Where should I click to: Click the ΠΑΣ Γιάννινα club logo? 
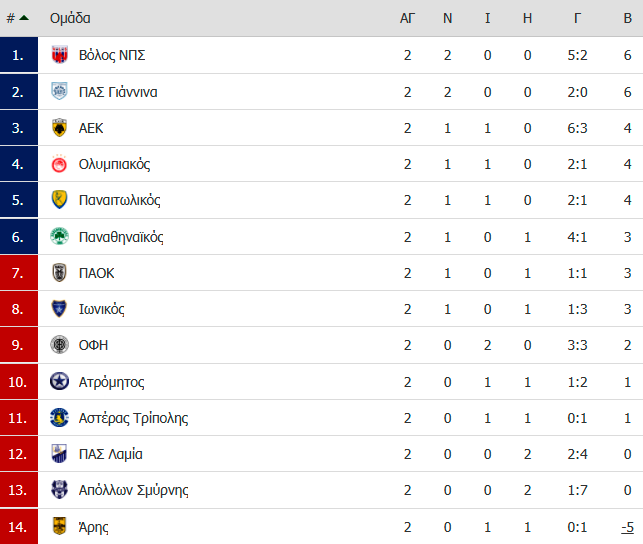(x=59, y=91)
